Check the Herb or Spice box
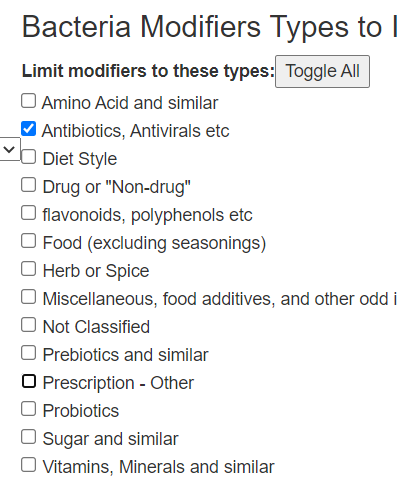This screenshot has height=487, width=397. tap(29, 269)
